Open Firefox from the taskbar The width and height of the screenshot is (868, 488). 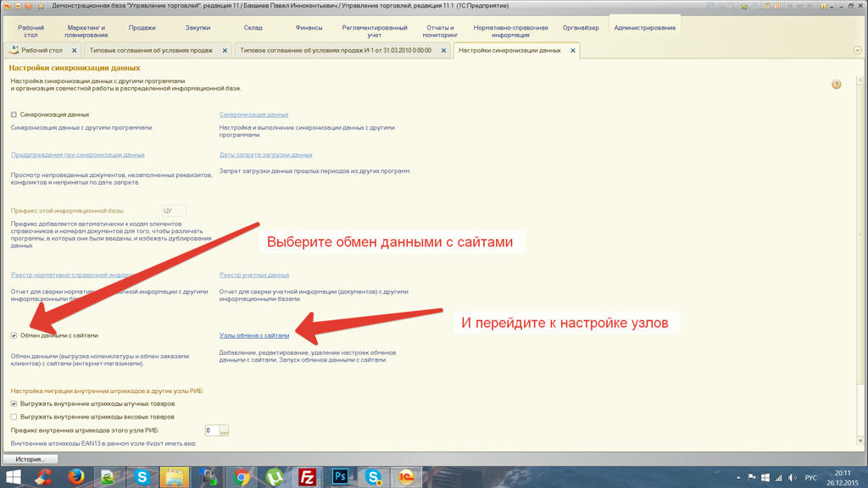coord(75,478)
